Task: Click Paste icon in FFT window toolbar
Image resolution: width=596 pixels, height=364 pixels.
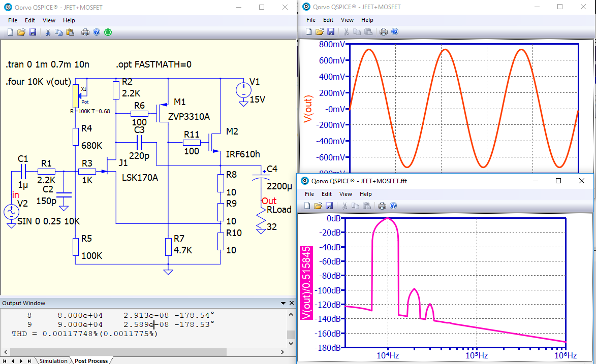Action: 366,206
